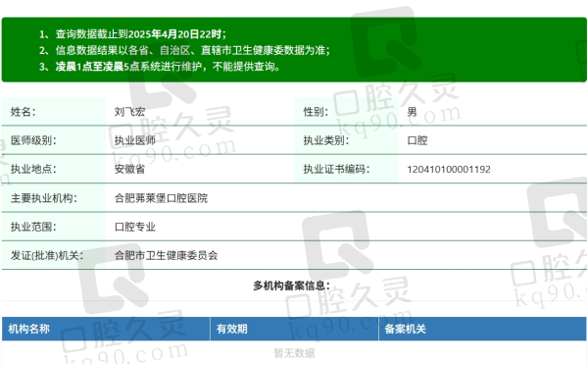Click the 执业范围 label
588x365 pixels.
click(33, 227)
